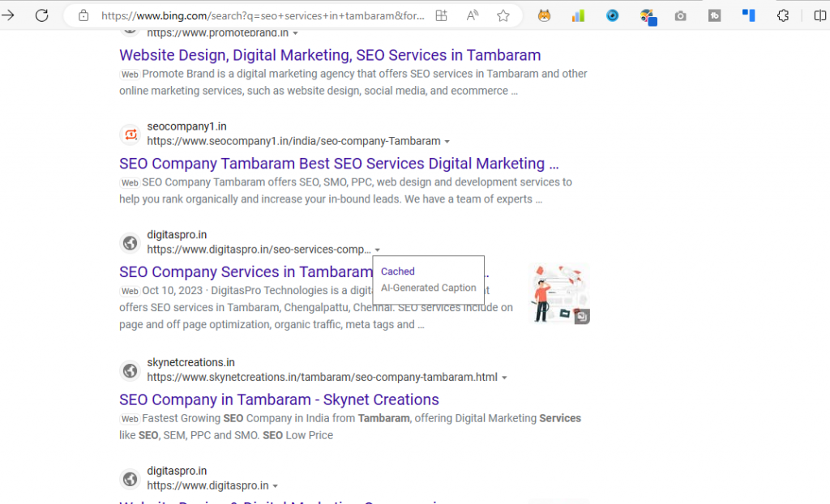Click the skynetcreations.in seo-company-tambaram.html URL
This screenshot has height=504, width=830.
[x=323, y=378]
